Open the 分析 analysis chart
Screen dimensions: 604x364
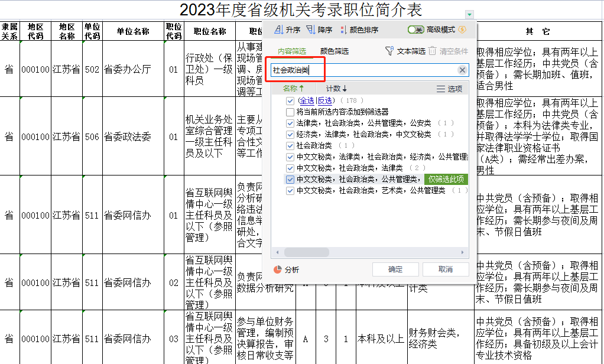click(x=286, y=269)
